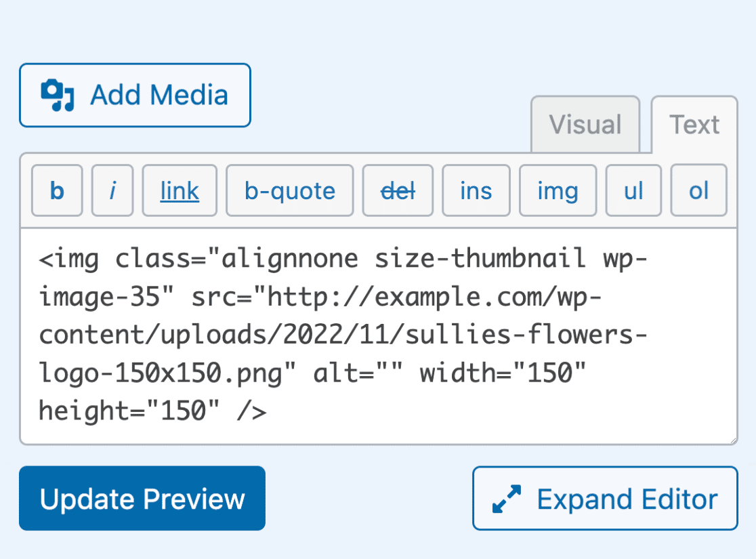Screen dimensions: 756x559
Task: Select the Text editor tab
Action: tap(694, 125)
